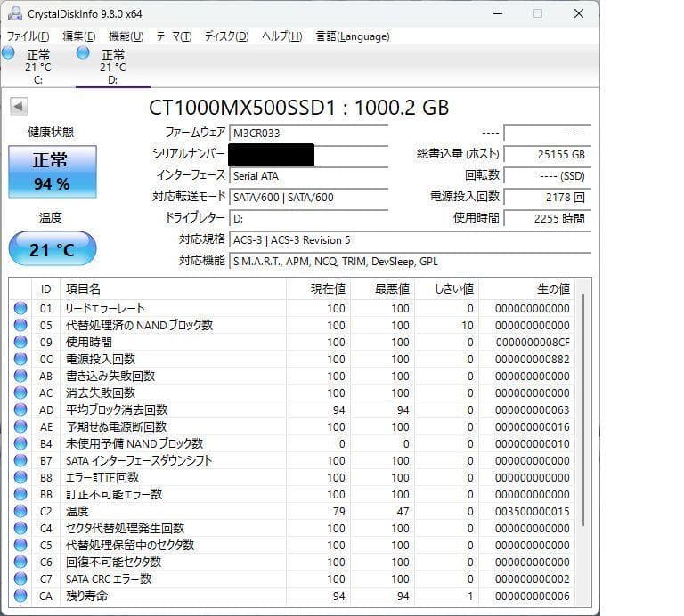Open the 言語(Language) menu
This screenshot has height=616, width=684.
[x=353, y=36]
